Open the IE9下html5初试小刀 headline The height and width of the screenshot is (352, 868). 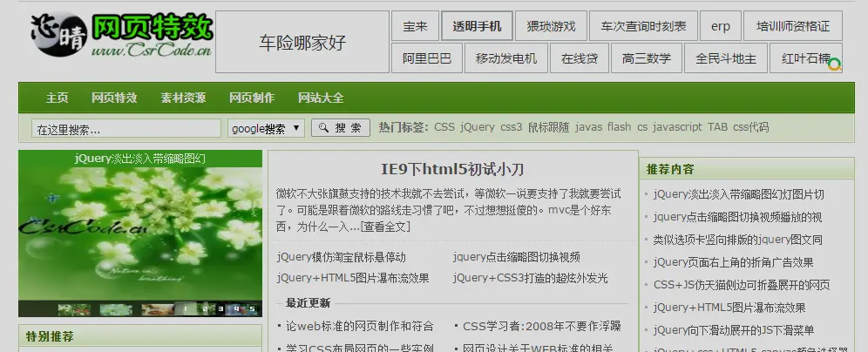click(x=452, y=169)
